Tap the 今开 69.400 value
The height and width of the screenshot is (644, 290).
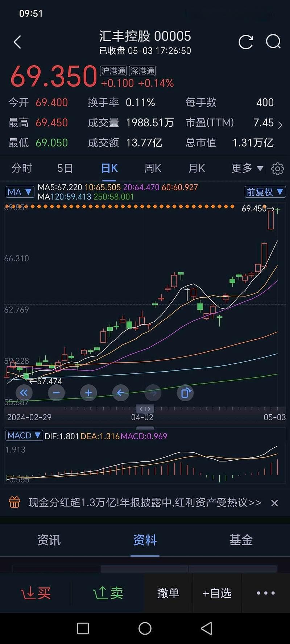[x=52, y=103]
